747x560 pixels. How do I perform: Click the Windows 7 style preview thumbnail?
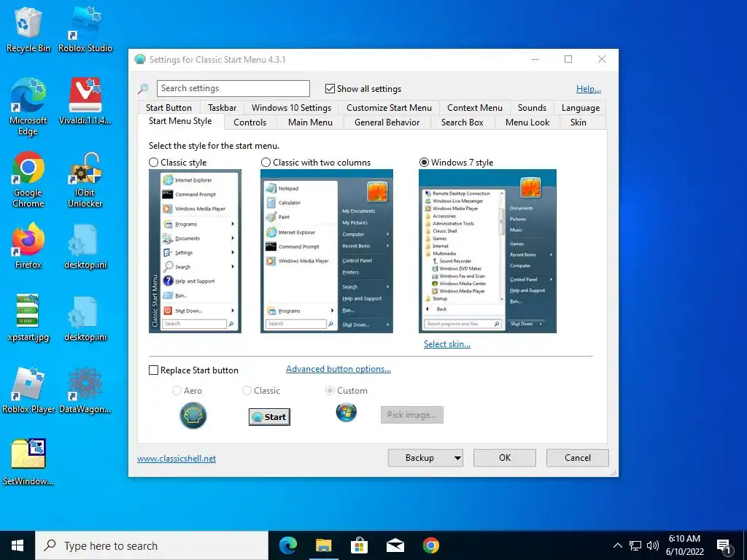pos(487,251)
